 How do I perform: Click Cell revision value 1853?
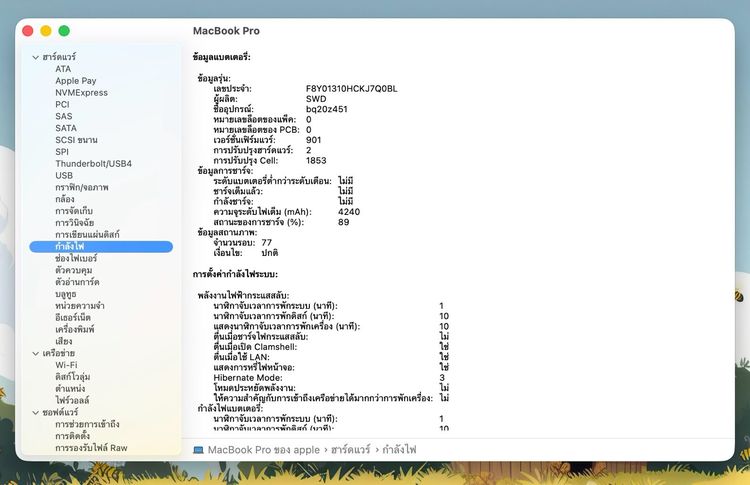316,161
